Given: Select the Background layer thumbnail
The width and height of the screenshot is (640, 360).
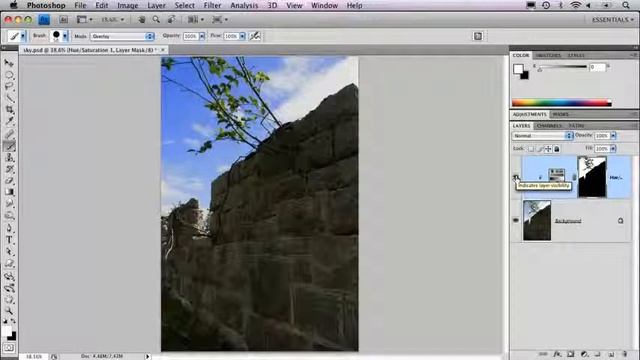Looking at the screenshot, I should point(537,220).
